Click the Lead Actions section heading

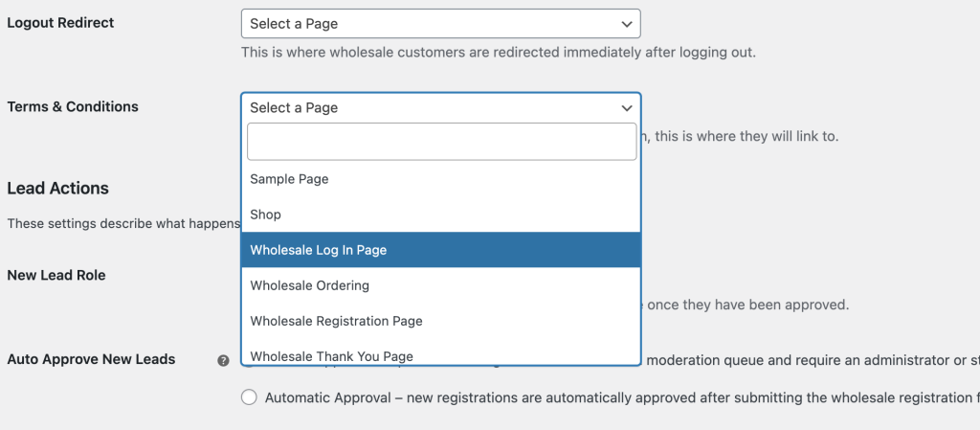point(57,189)
